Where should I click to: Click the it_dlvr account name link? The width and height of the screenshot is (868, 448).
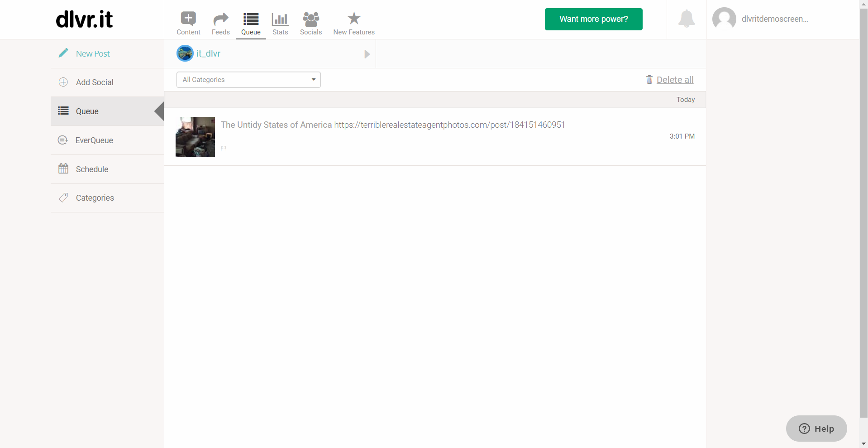click(208, 53)
